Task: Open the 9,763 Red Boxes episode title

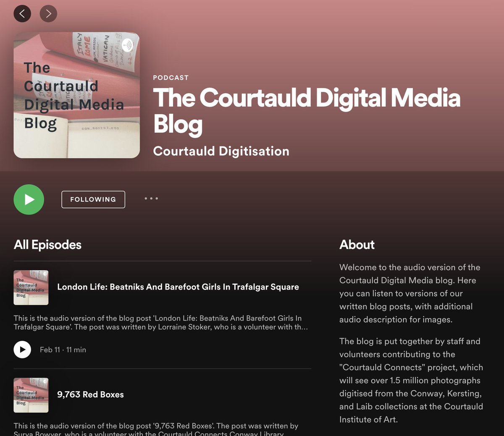Action: (90, 394)
